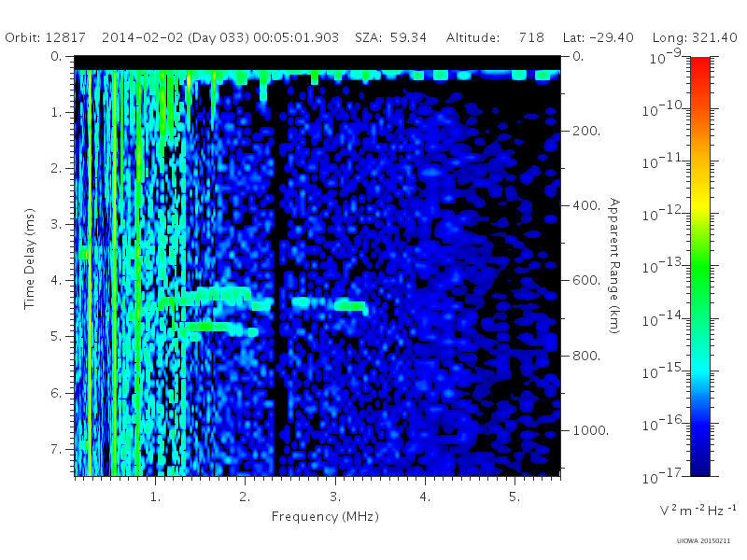Click the 1. tick label on frequency axis
The height and width of the screenshot is (560, 747).
point(155,497)
